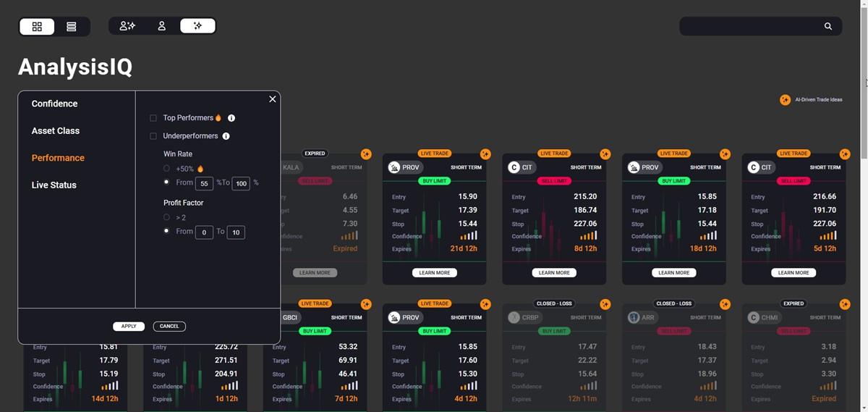Open info icon next to Underperformers

[x=226, y=136]
